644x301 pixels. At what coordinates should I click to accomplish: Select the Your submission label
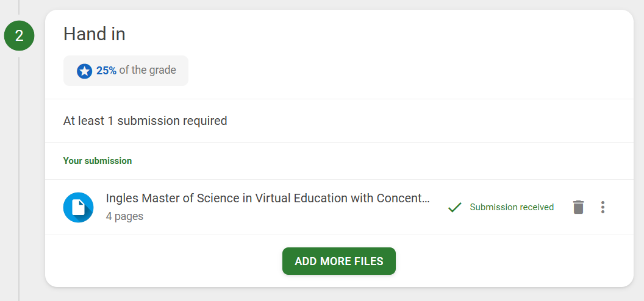pyautogui.click(x=98, y=161)
